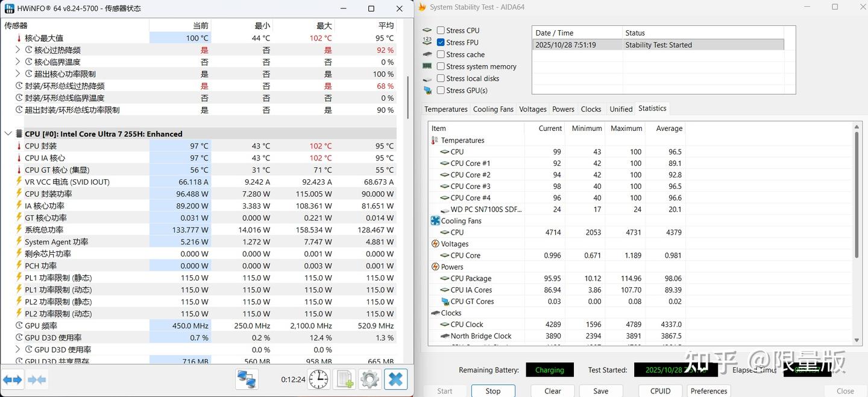The height and width of the screenshot is (397, 868).
Task: Open AIDA64 Cooling Fans tab
Action: (x=493, y=109)
